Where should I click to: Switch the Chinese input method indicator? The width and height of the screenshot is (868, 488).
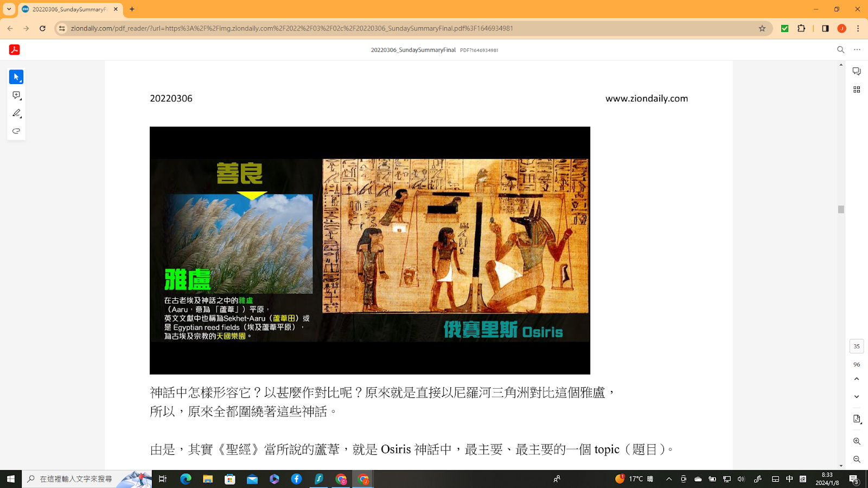[789, 479]
